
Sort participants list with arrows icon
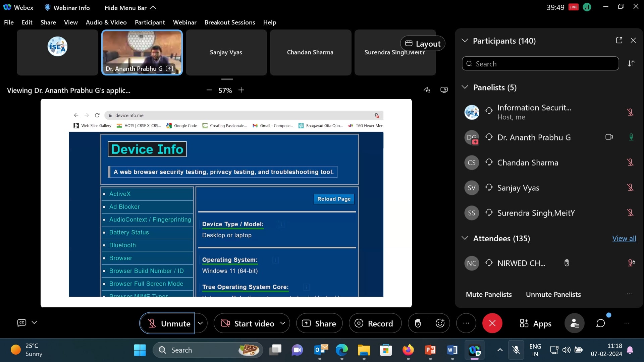click(x=631, y=63)
